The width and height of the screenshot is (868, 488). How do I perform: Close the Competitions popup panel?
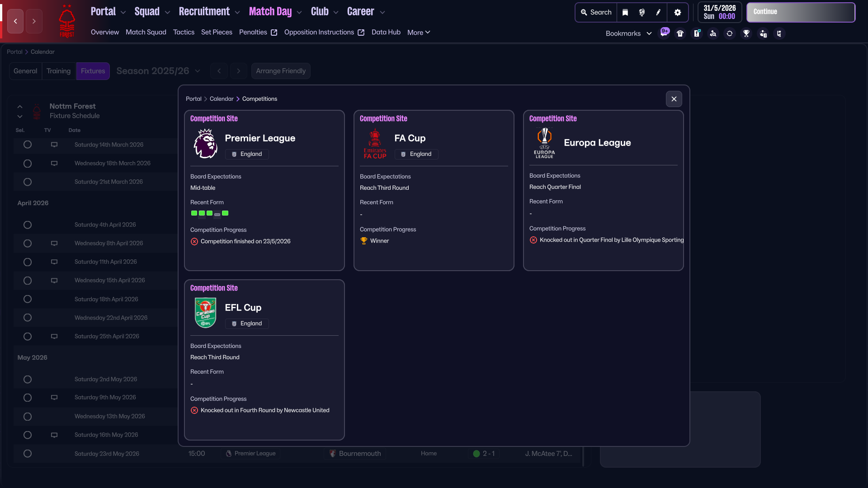pyautogui.click(x=674, y=99)
